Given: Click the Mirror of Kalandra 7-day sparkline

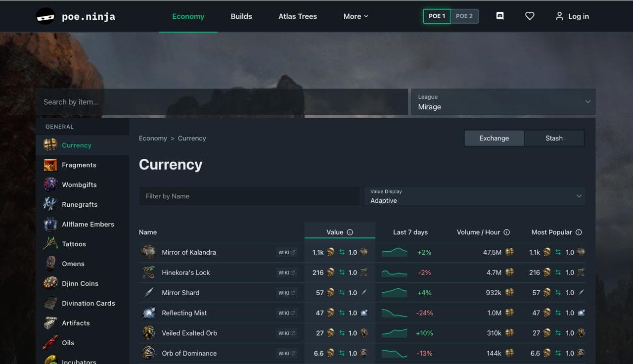Looking at the screenshot, I should (395, 252).
